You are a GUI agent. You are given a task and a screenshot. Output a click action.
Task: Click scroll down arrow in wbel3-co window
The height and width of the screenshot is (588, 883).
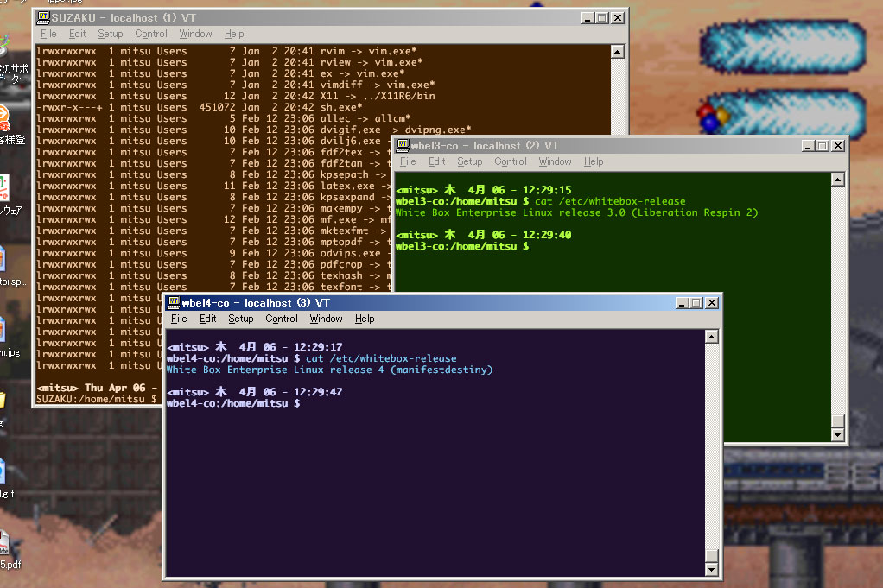click(835, 435)
